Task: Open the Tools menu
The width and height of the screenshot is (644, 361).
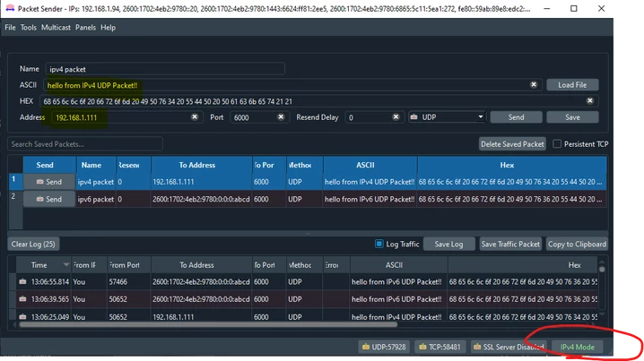Action: click(x=29, y=28)
